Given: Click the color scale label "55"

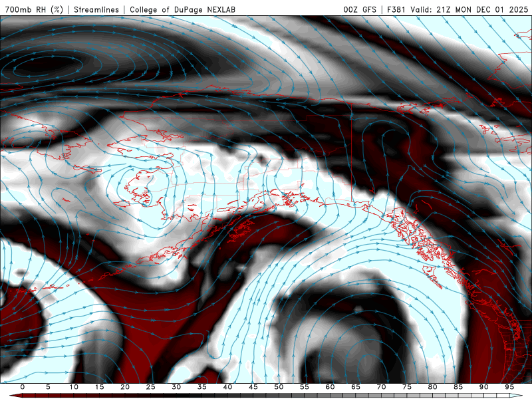Looking at the screenshot, I should point(305,387).
